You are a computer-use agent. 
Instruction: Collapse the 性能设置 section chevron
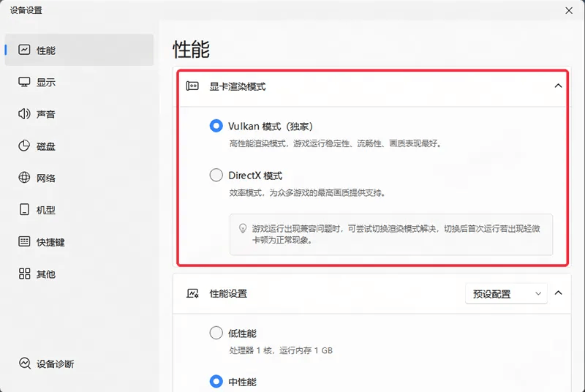[558, 293]
